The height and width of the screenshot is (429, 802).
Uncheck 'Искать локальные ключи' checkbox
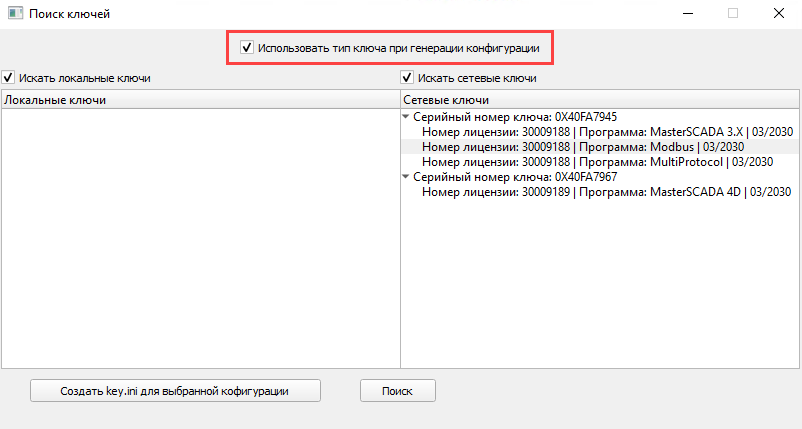click(x=8, y=77)
